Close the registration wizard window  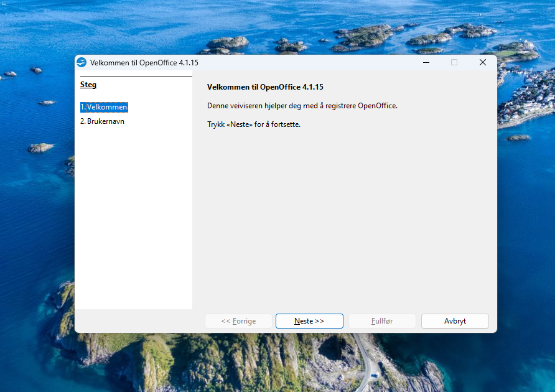[483, 62]
